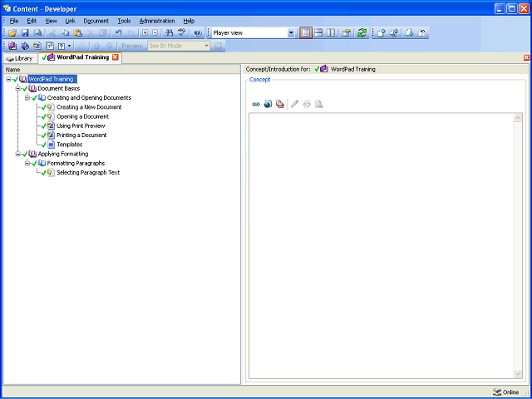Click the Collapse all outline icon
532x399 pixels.
point(155,33)
